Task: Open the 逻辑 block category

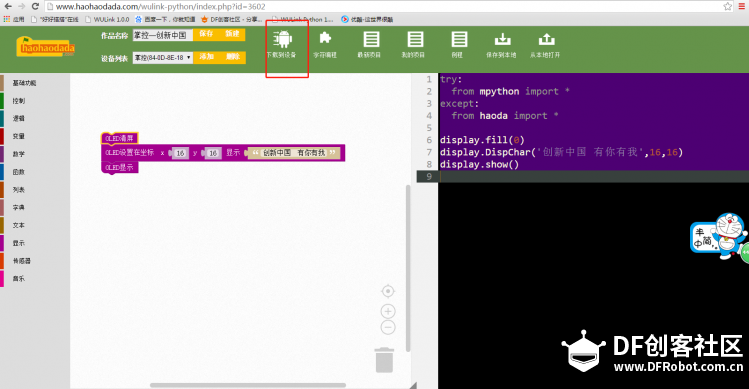Action: pos(19,119)
